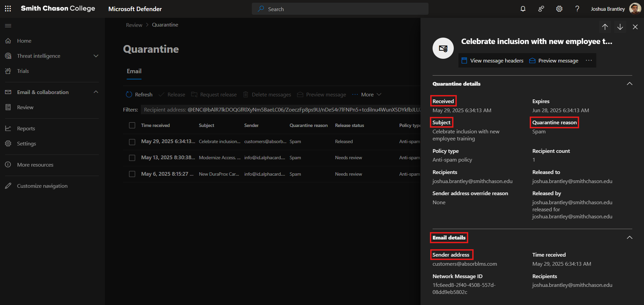Open notifications bell icon
Image resolution: width=644 pixels, height=305 pixels.
click(x=523, y=9)
